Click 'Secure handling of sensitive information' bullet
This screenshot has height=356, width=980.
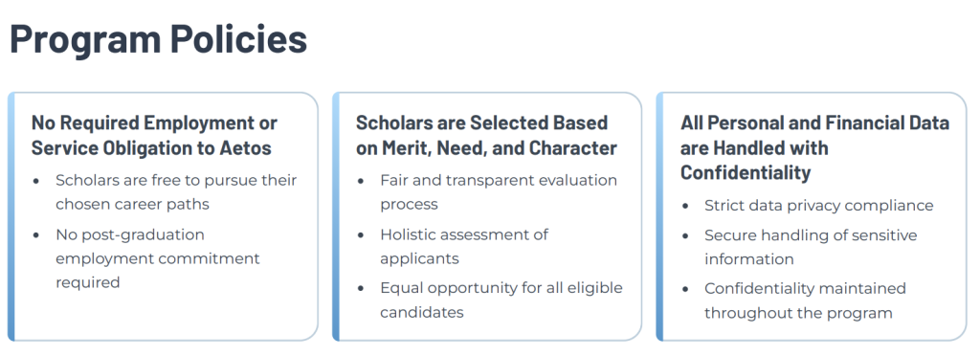(x=811, y=247)
